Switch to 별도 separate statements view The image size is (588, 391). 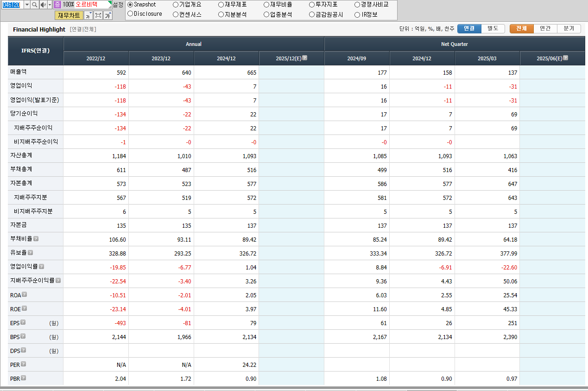pos(493,29)
